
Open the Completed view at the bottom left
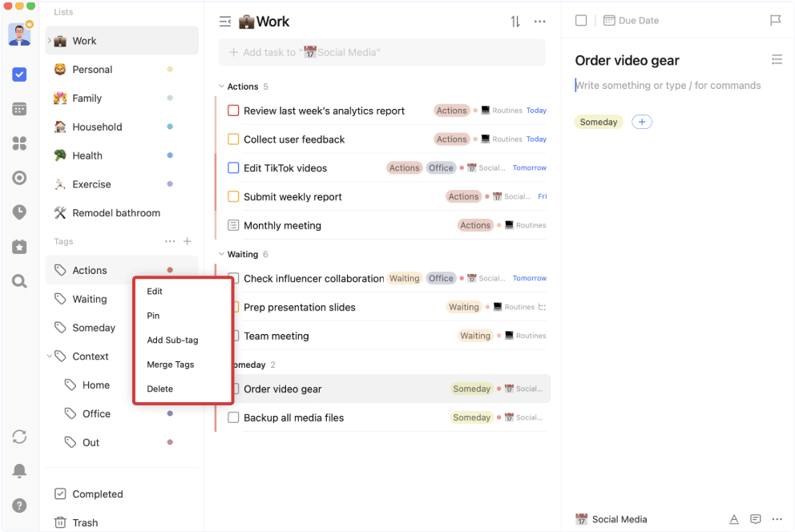(x=88, y=494)
